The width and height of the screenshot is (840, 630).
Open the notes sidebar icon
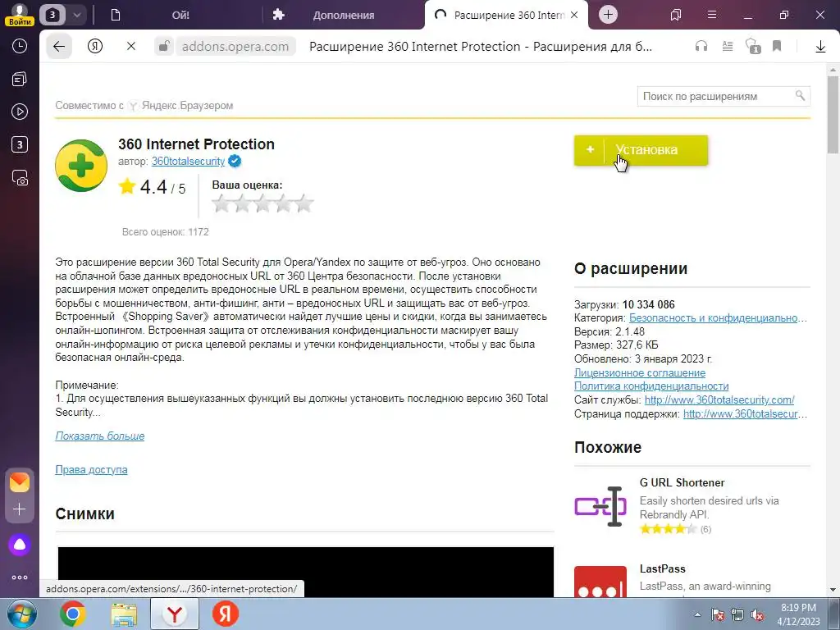pos(20,80)
